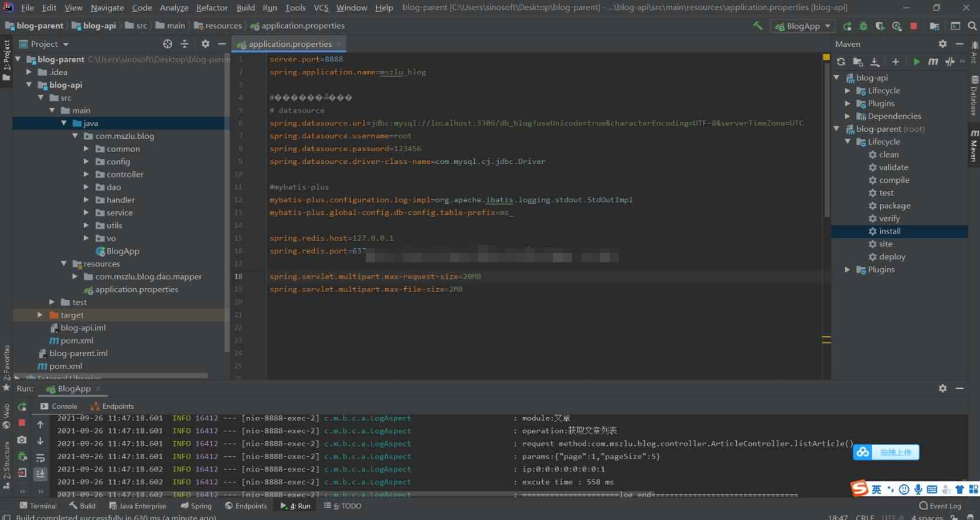Toggle scroll to end in console
Screen dimensions: 980x520
tap(40, 474)
